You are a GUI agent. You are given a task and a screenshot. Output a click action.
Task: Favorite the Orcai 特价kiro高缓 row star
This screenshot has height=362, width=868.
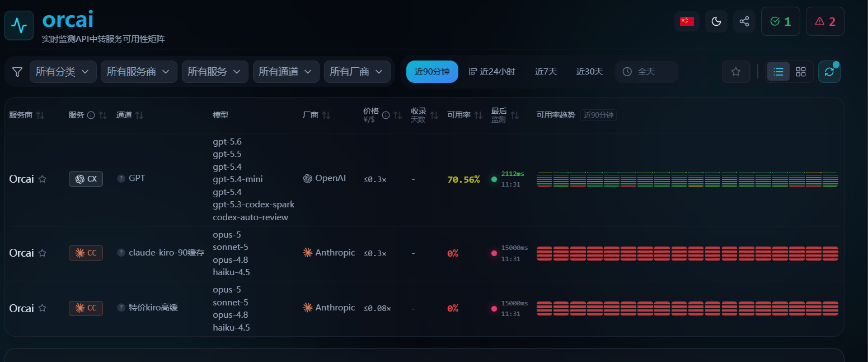(x=43, y=308)
